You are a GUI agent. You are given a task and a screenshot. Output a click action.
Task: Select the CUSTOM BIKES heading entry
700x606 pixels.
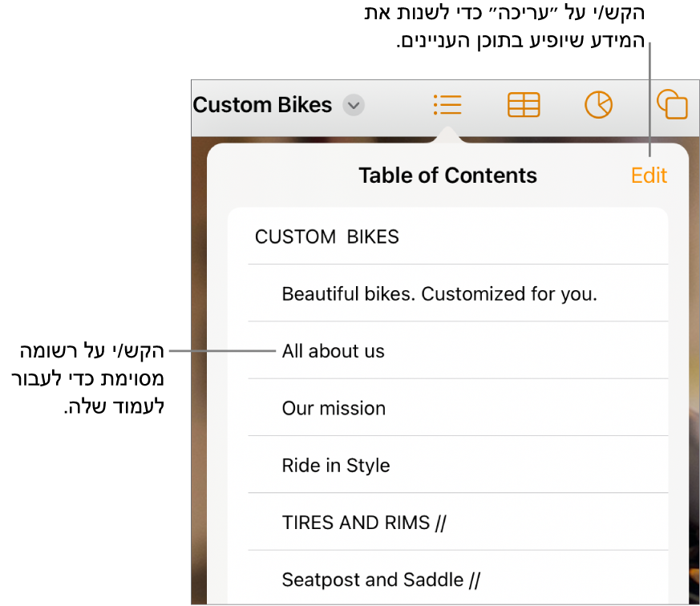click(x=326, y=236)
